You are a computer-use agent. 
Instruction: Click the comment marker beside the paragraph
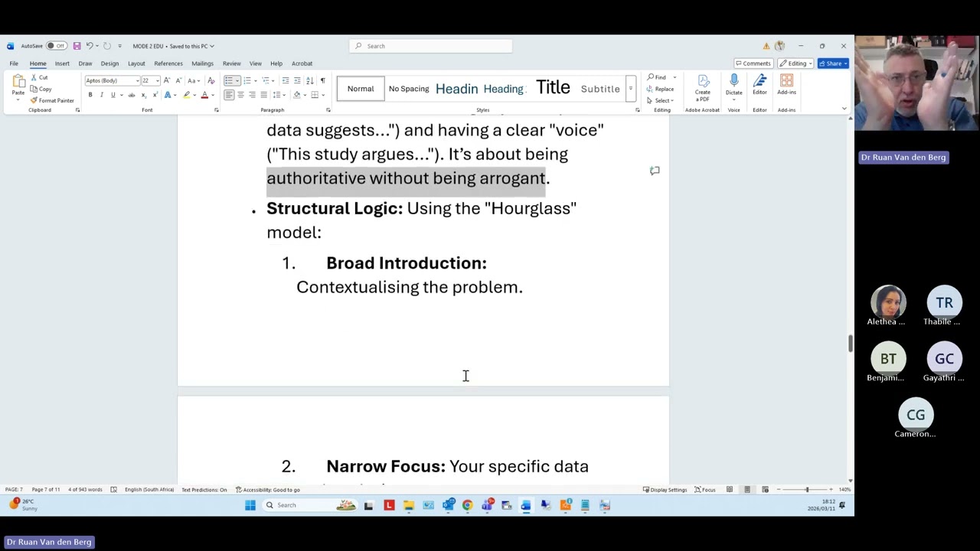655,171
